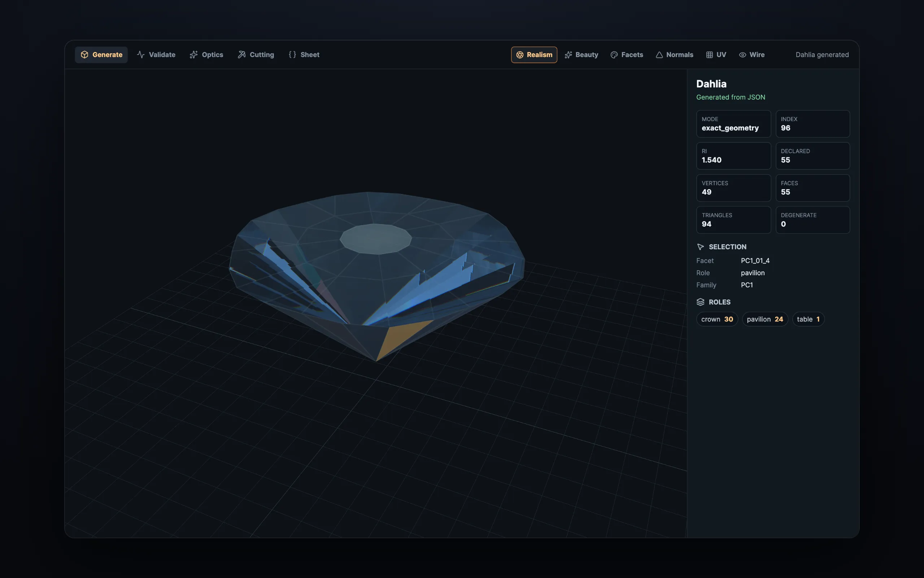This screenshot has height=578, width=924.
Task: Click the VERTICES 49 card
Action: point(733,188)
